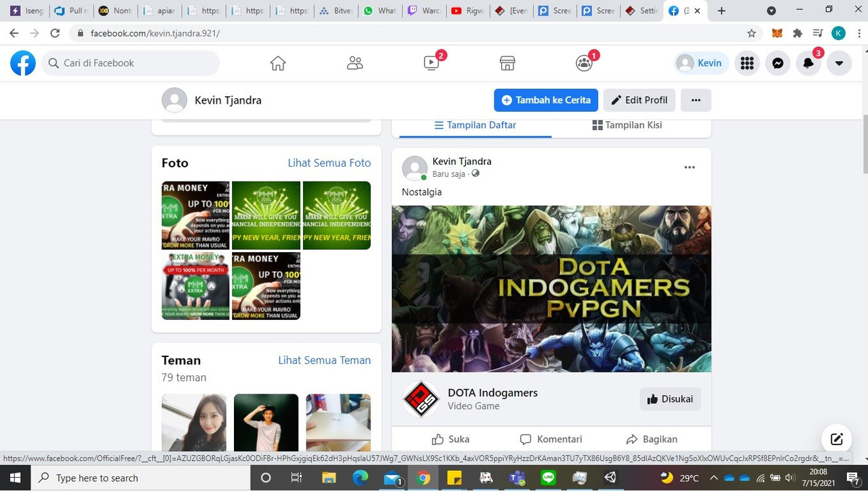868x498 pixels.
Task: Open the 'EXTRA MONEY' photo with suited man
Action: tap(195, 286)
